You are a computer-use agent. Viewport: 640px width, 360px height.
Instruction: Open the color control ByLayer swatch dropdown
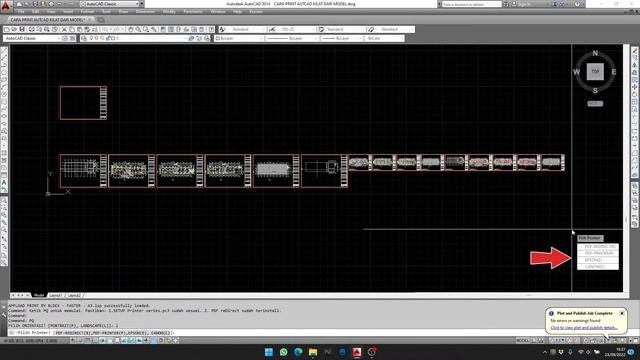tap(239, 38)
